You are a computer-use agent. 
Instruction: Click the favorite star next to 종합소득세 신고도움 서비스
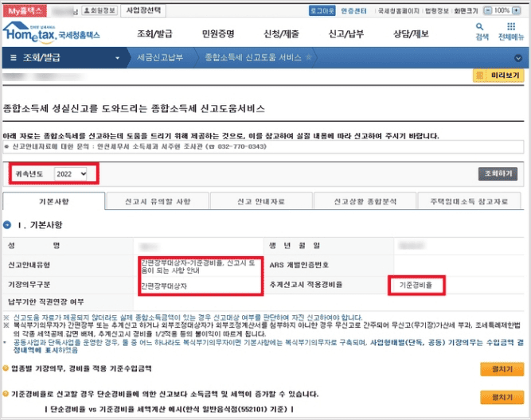(308, 57)
